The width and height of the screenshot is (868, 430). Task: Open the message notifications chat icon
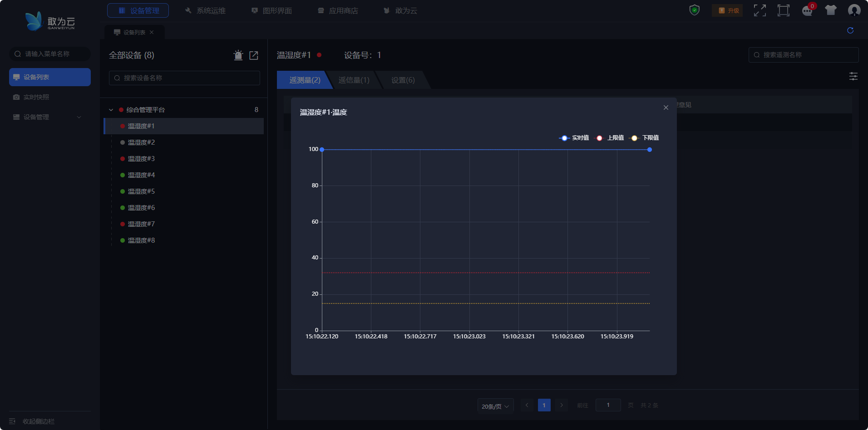(807, 10)
